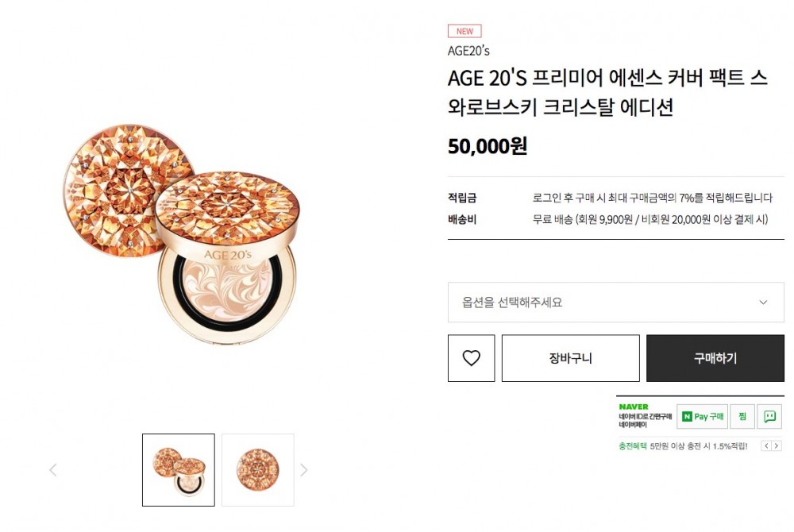Show previous Naver Pay promotion
The height and width of the screenshot is (532, 794).
766,446
